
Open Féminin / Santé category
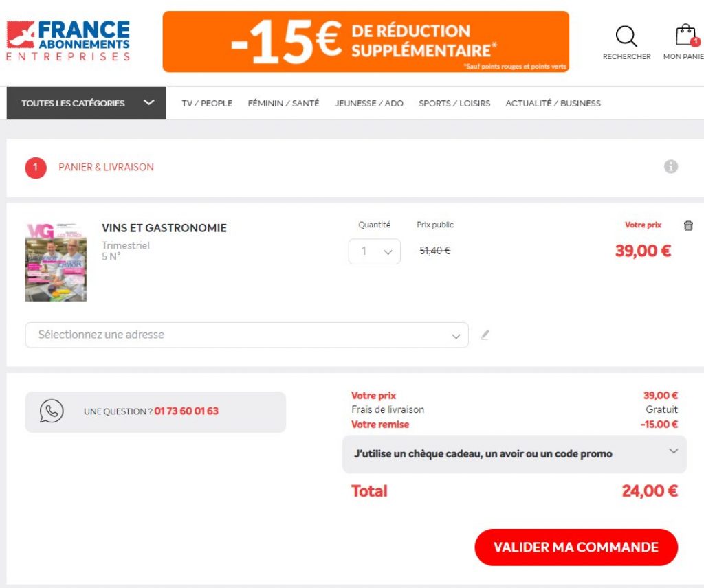[x=283, y=103]
